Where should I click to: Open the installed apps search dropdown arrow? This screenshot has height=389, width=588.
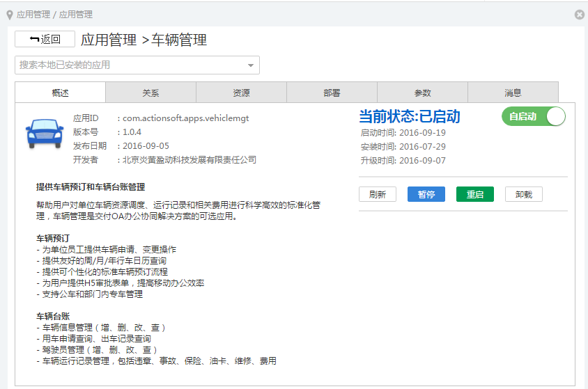pos(251,65)
